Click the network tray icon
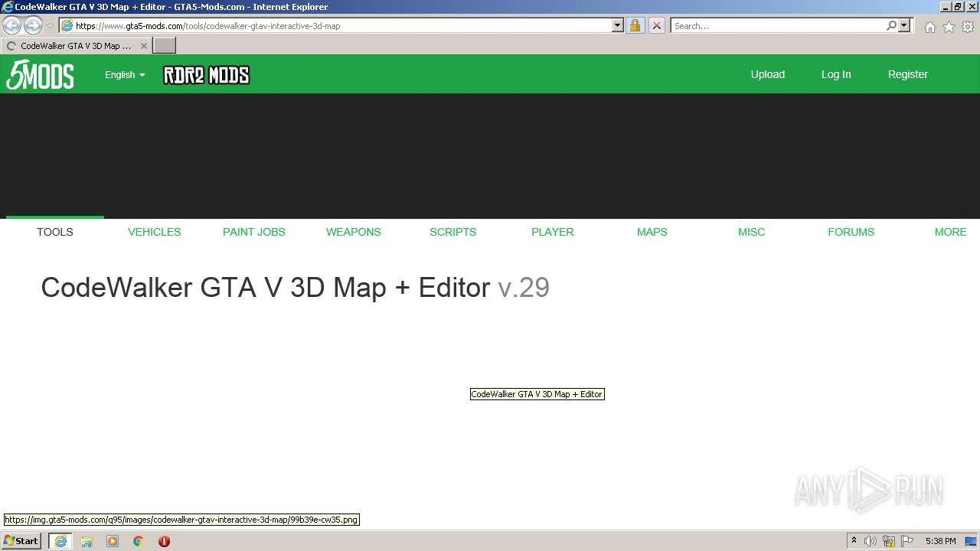 [x=889, y=541]
